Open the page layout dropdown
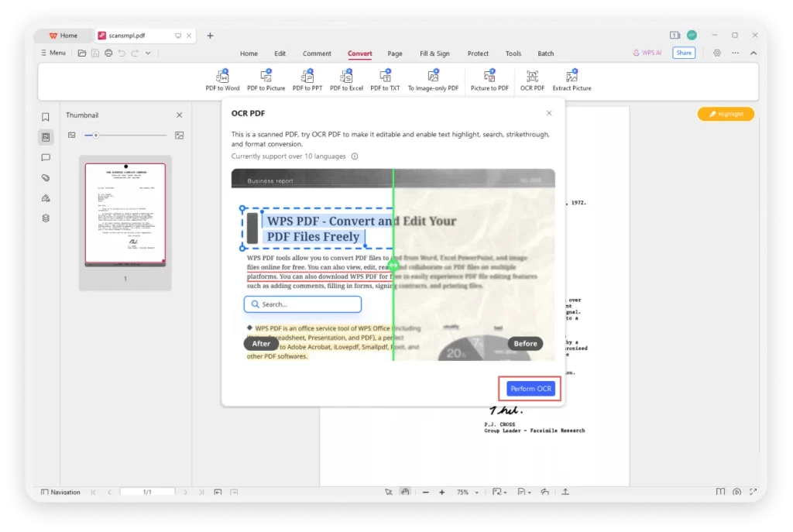Image resolution: width=793 pixels, height=532 pixels. pyautogui.click(x=524, y=492)
